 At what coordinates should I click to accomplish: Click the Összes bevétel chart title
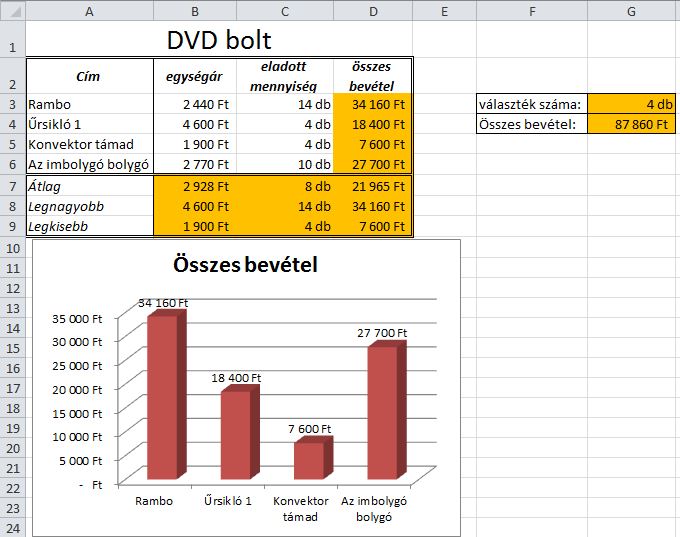tap(245, 266)
